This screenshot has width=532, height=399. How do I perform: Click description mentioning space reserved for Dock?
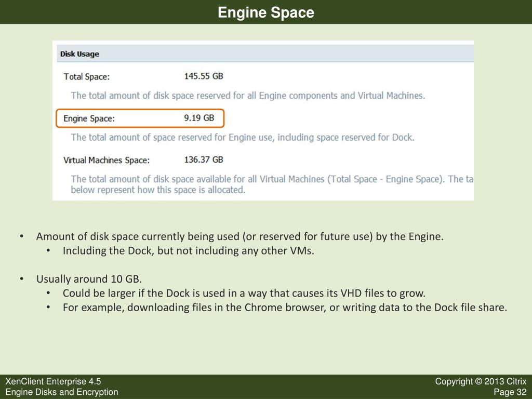click(243, 137)
